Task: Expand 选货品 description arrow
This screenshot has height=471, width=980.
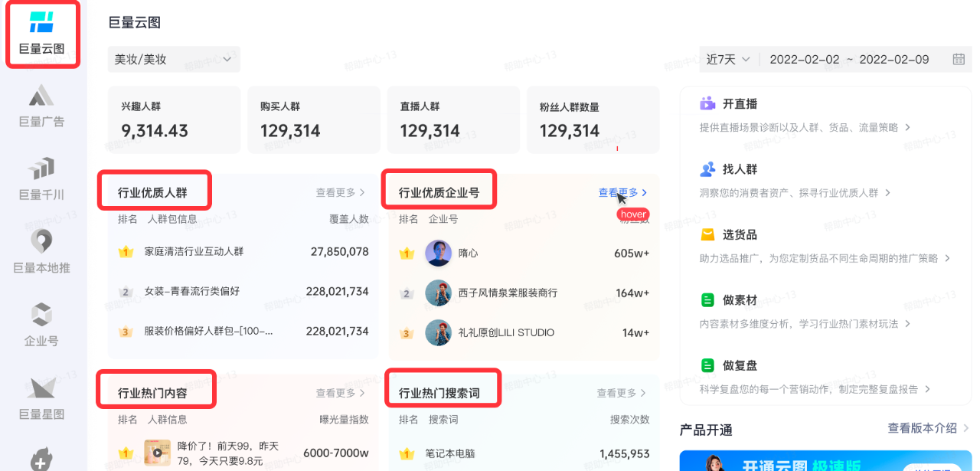Action: [948, 259]
